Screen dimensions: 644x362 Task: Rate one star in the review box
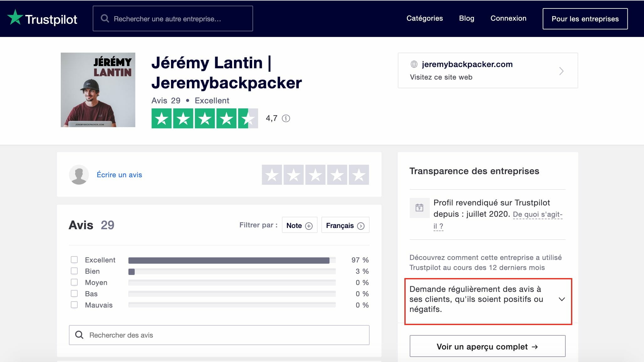272,175
